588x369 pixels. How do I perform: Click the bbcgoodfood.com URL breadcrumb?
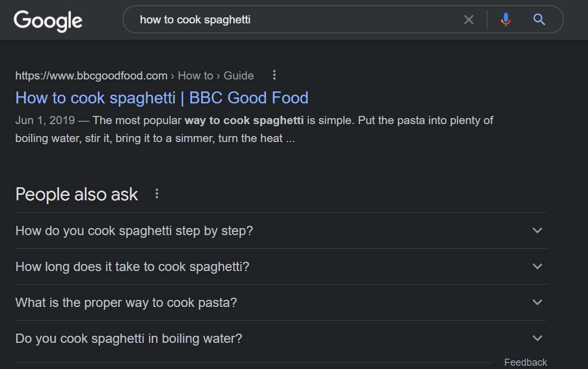91,76
